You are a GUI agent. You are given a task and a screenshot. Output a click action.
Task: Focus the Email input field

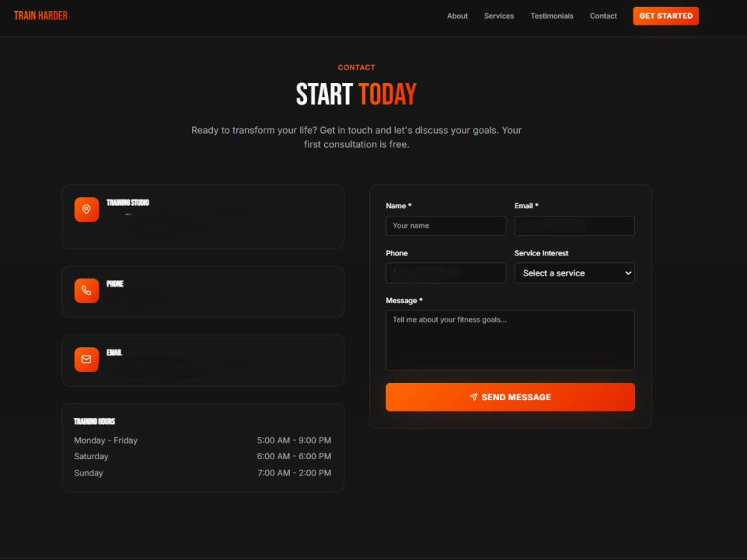tap(574, 225)
